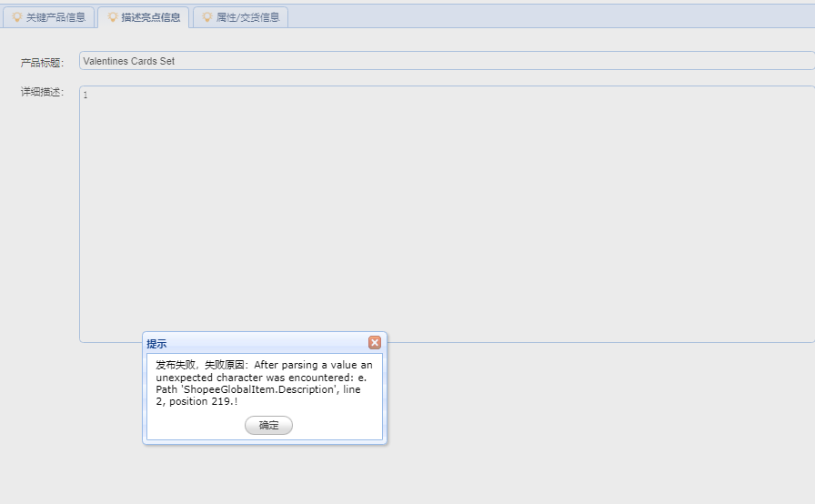Image resolution: width=815 pixels, height=504 pixels.
Task: Click the 发布失败 error message text
Action: click(x=264, y=383)
